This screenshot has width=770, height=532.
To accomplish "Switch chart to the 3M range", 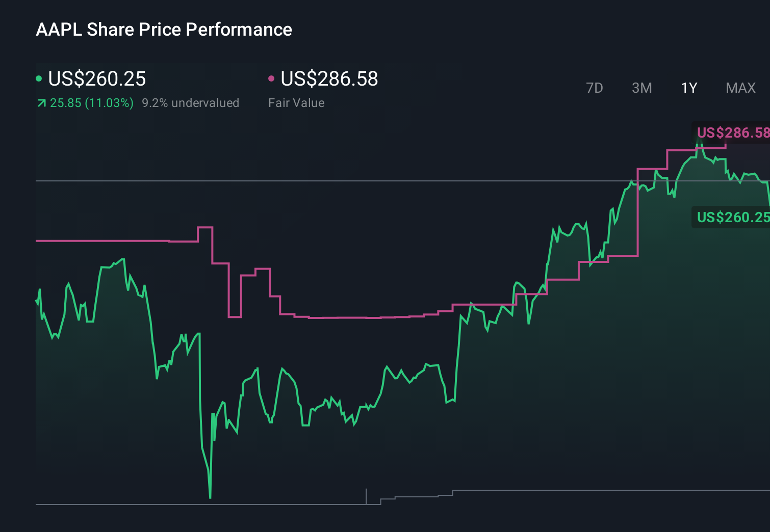I will pos(641,88).
